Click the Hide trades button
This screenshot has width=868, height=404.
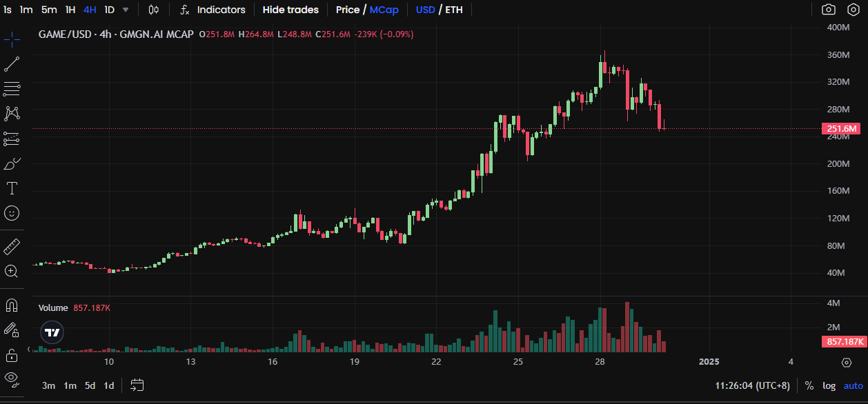click(x=290, y=10)
